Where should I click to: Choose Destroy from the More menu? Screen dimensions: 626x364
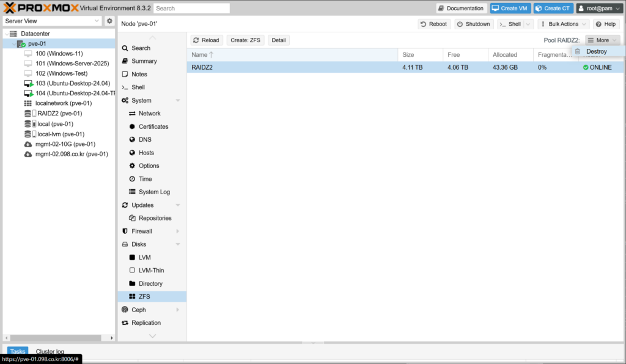[596, 51]
